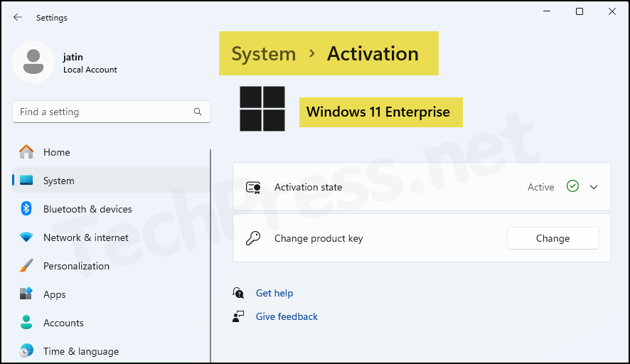Go back with the arrow icon
630x364 pixels.
click(17, 17)
